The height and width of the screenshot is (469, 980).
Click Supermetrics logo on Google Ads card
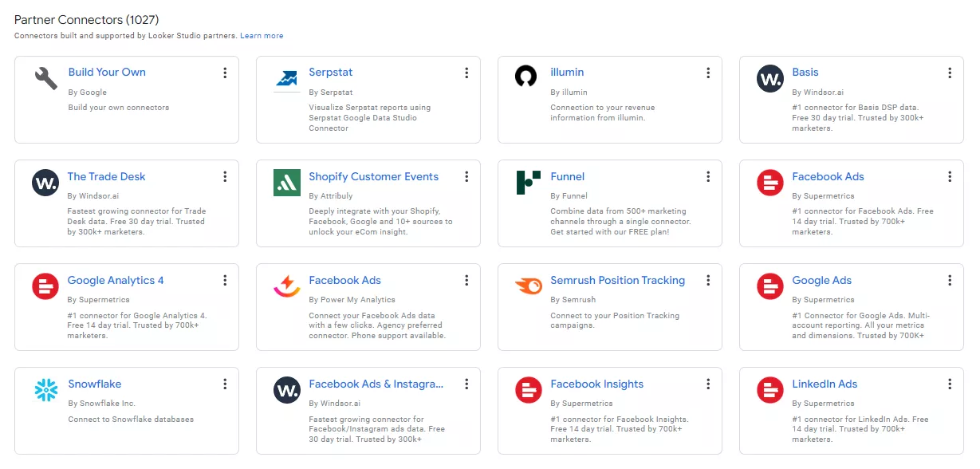pos(769,286)
